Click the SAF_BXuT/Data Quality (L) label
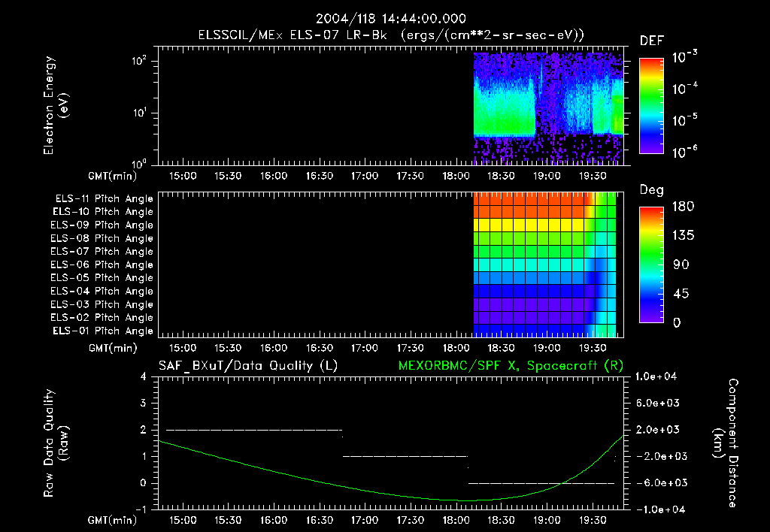This screenshot has width=770, height=532. [248, 366]
